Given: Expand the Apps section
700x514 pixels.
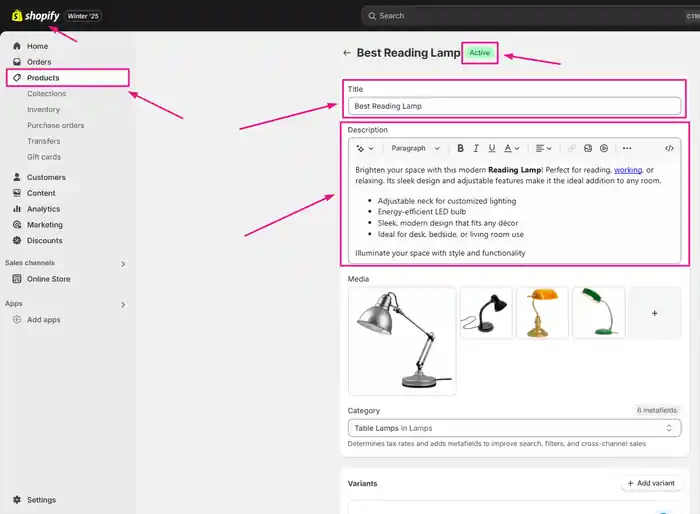Looking at the screenshot, I should click(x=123, y=305).
